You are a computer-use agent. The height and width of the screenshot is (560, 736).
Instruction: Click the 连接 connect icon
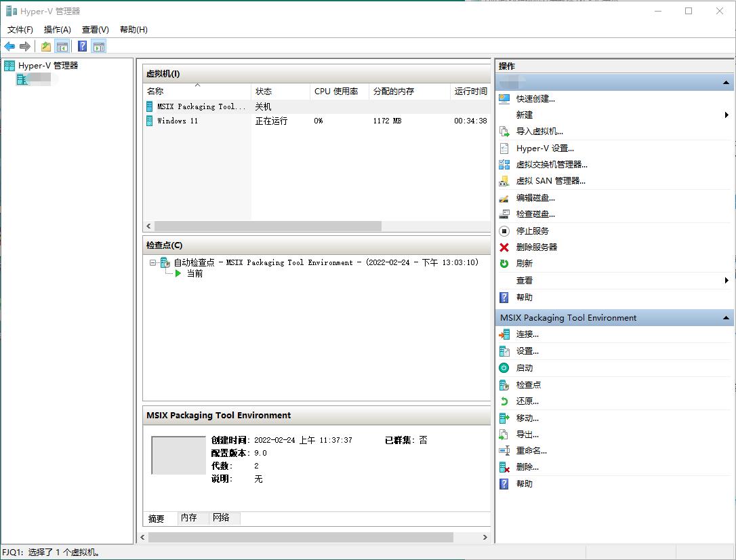(504, 334)
